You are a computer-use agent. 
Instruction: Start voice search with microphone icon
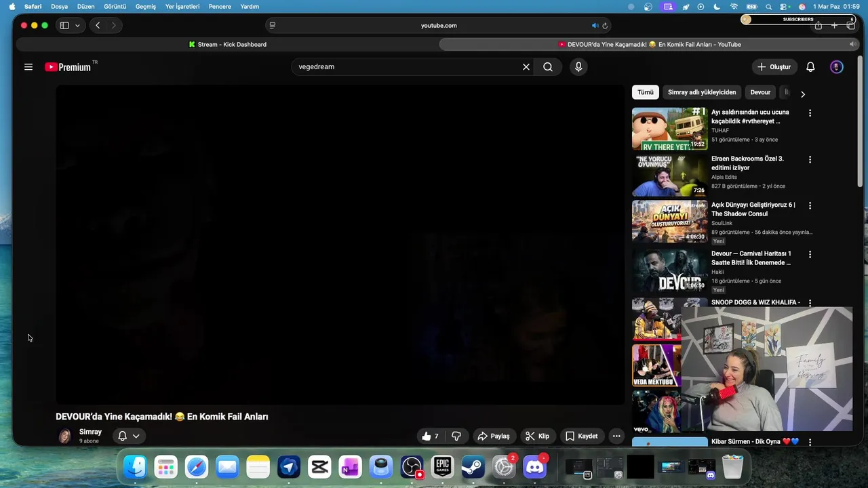578,67
